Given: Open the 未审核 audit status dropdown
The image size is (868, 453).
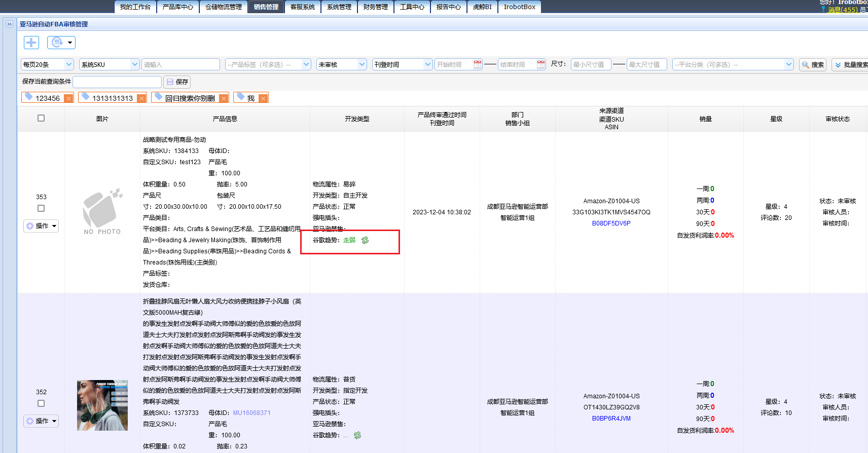Looking at the screenshot, I should pos(342,64).
